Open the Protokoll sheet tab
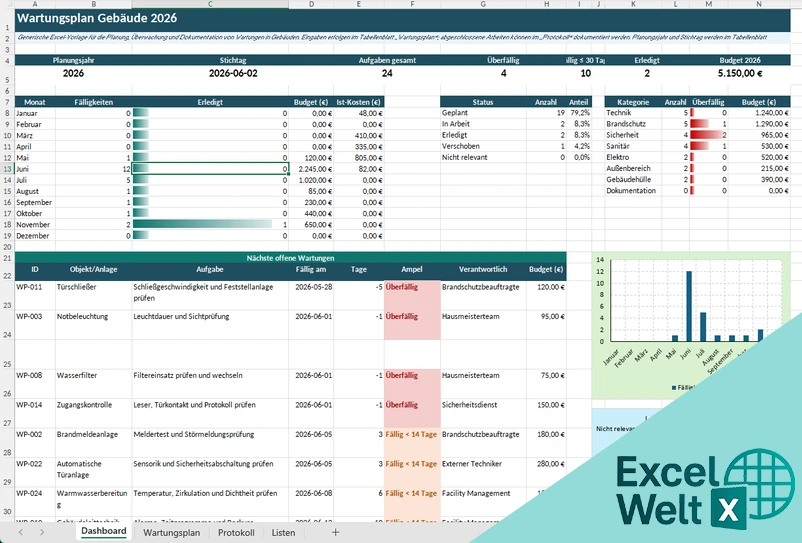The width and height of the screenshot is (802, 543). 236,532
